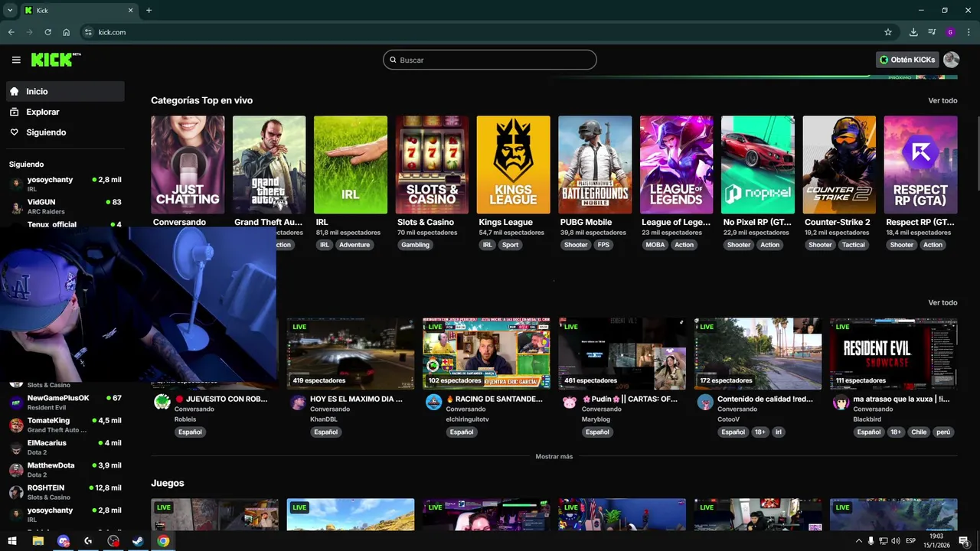Select Explorar in the sidebar
Image resolution: width=980 pixels, height=551 pixels.
point(65,112)
